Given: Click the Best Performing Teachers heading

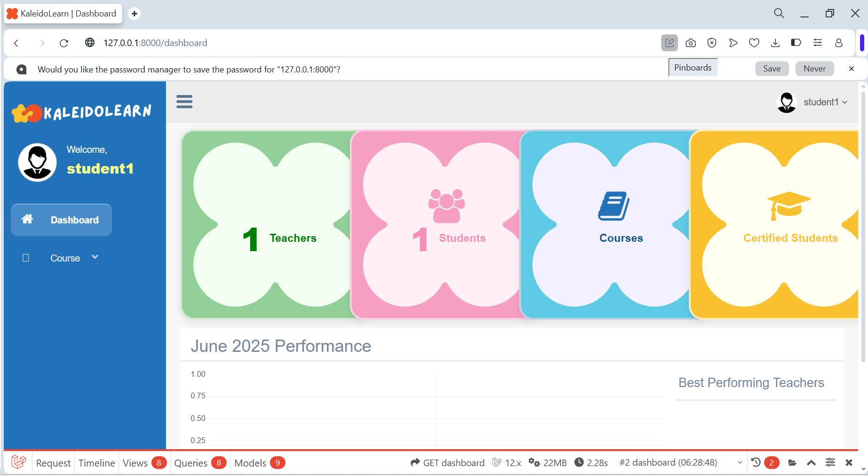Looking at the screenshot, I should 751,383.
